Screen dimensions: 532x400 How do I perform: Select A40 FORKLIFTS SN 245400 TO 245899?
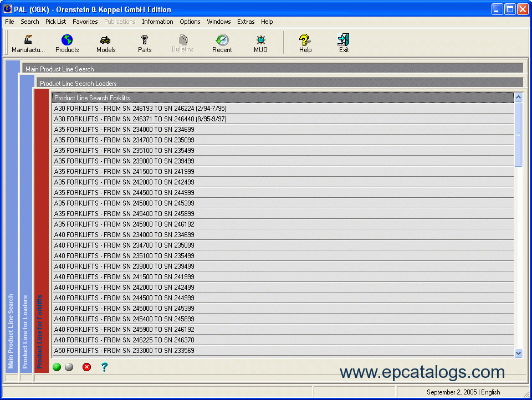283,319
